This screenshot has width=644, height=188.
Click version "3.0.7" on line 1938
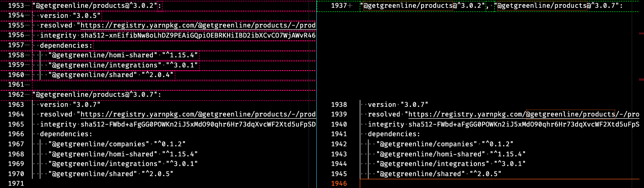(x=398, y=105)
